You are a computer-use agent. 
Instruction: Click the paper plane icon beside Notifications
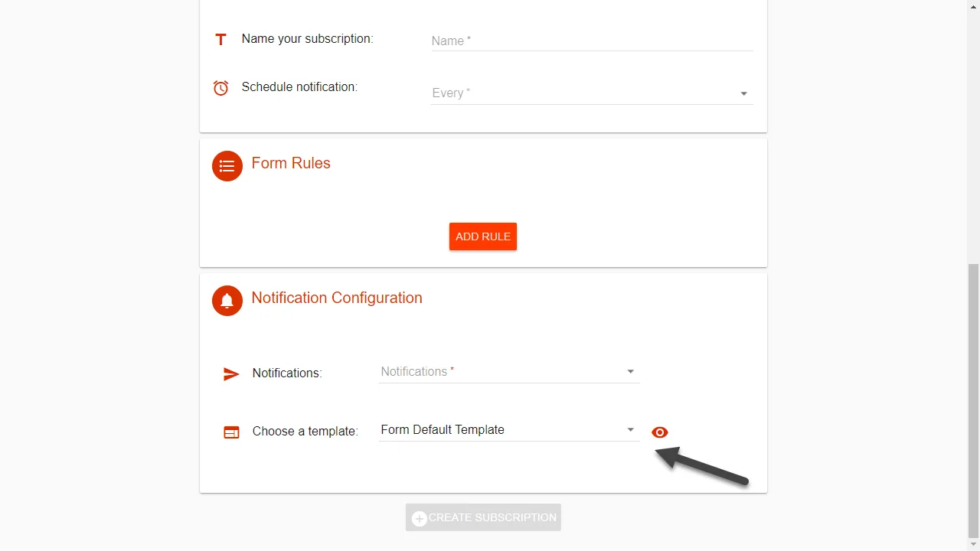point(231,374)
